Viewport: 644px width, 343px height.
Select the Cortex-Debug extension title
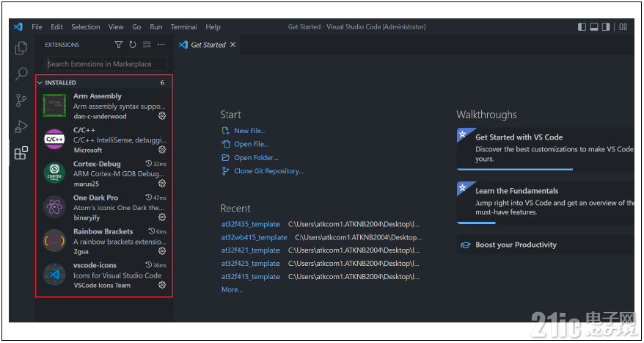point(97,164)
